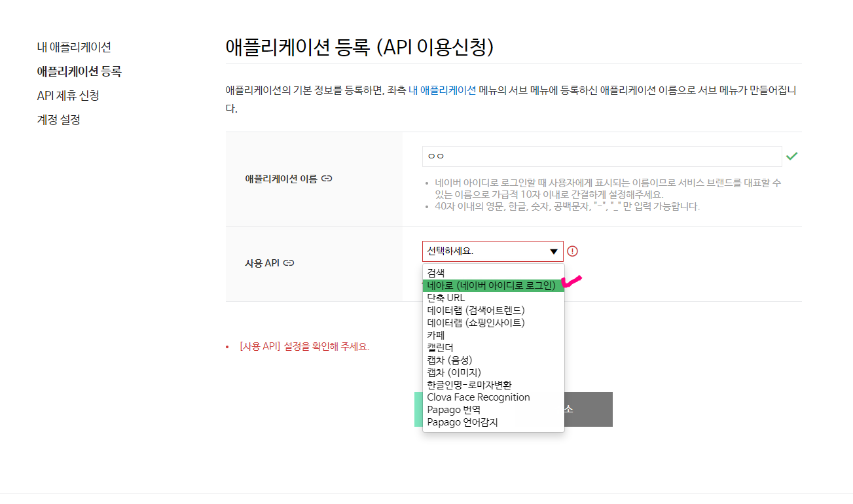Select 캡차 (이미지) option
The image size is (853, 504).
[x=494, y=372]
